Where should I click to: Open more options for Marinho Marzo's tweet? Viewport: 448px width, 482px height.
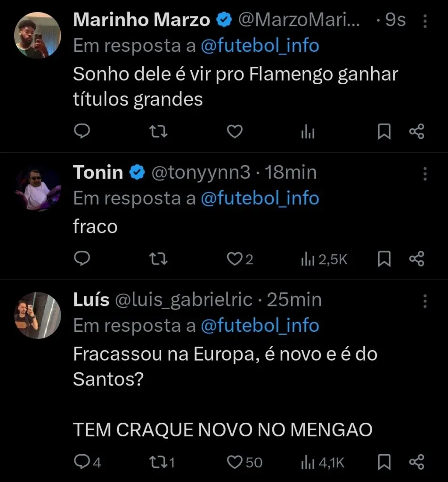click(425, 21)
